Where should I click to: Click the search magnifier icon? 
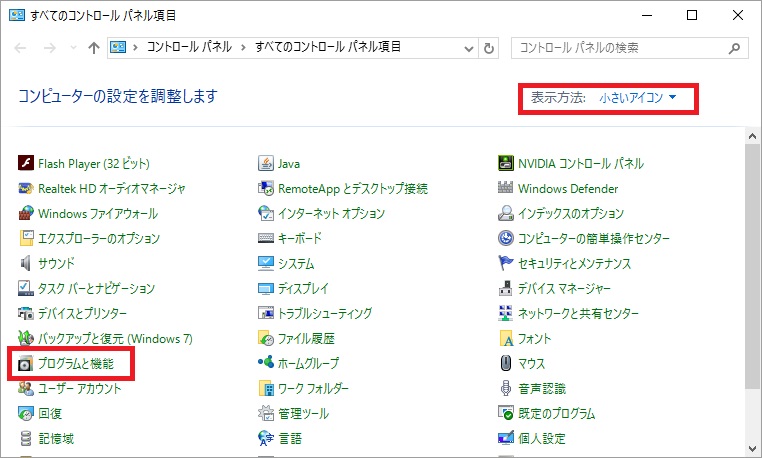(x=734, y=48)
